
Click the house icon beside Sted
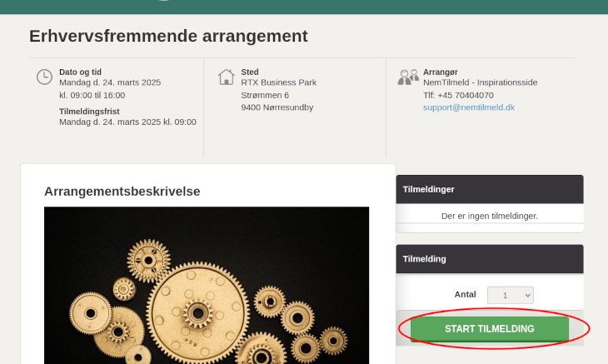226,77
